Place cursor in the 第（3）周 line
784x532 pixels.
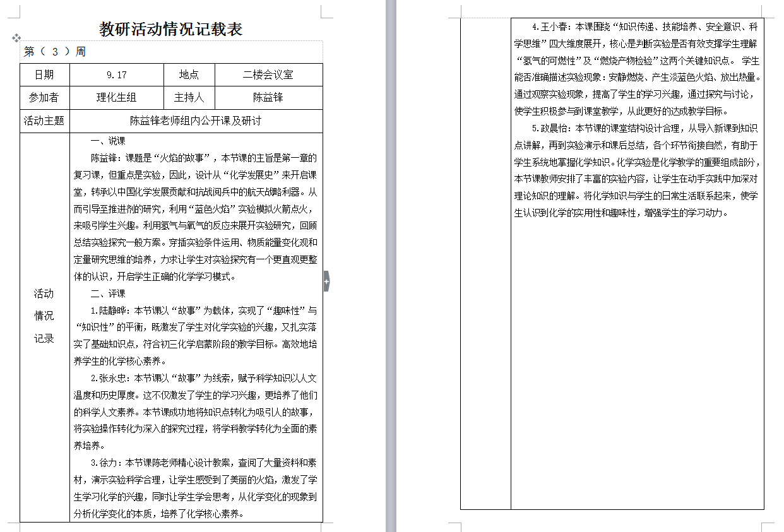click(x=55, y=52)
